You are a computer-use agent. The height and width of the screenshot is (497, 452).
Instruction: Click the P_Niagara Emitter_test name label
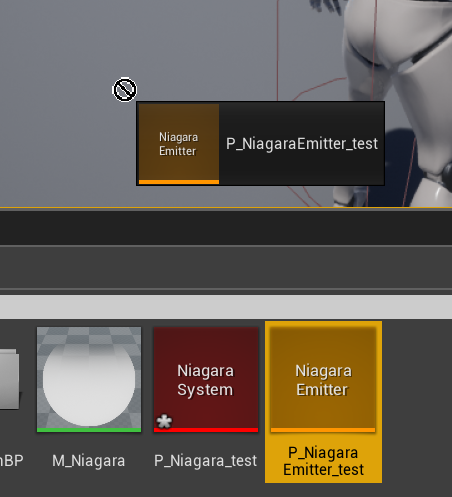point(323,461)
